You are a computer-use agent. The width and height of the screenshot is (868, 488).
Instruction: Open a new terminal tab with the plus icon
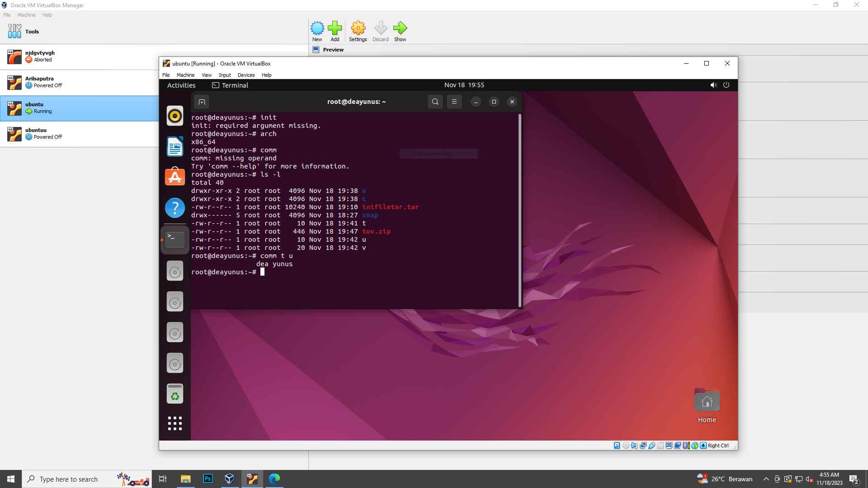[202, 102]
